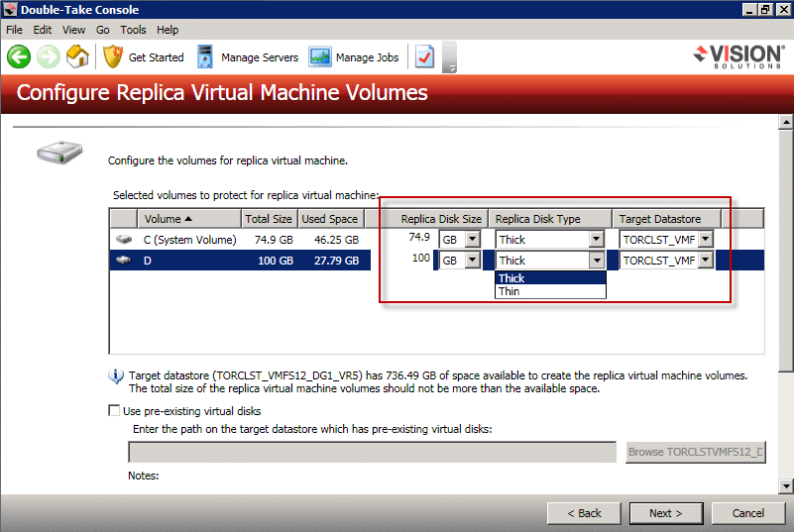This screenshot has width=794, height=532.
Task: Click the Replica Disk Size field for D
Action: point(408,260)
